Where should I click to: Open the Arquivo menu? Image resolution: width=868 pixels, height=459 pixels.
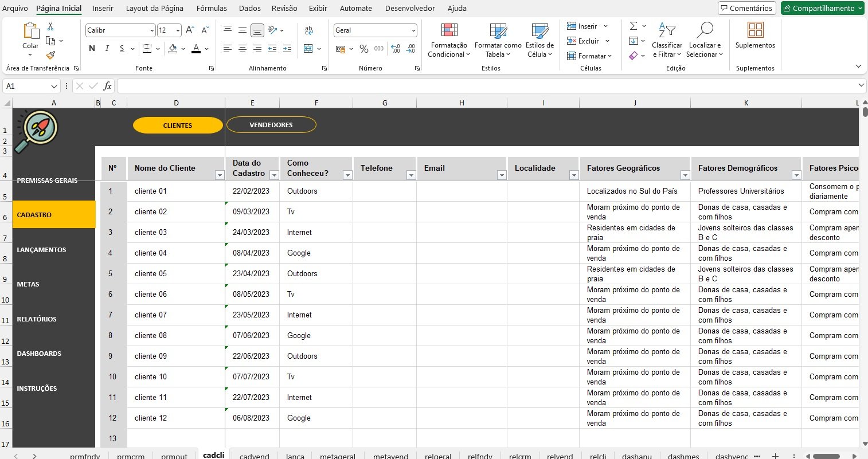[15, 8]
